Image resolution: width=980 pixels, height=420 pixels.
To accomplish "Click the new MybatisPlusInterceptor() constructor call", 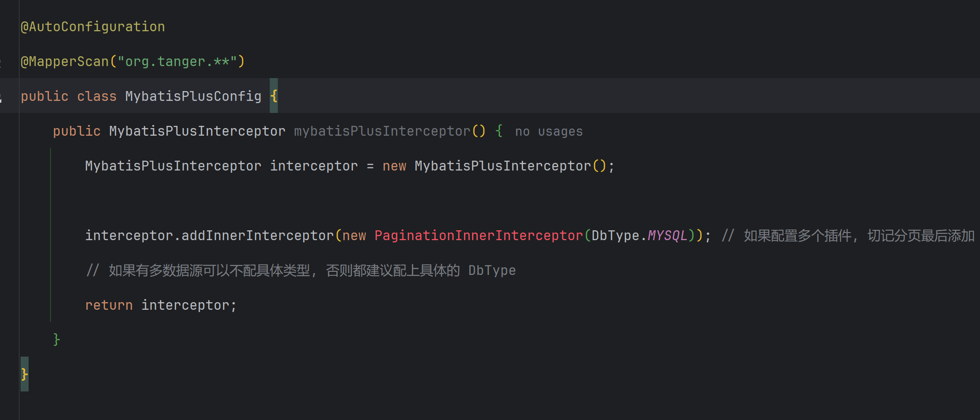I will 511,165.
